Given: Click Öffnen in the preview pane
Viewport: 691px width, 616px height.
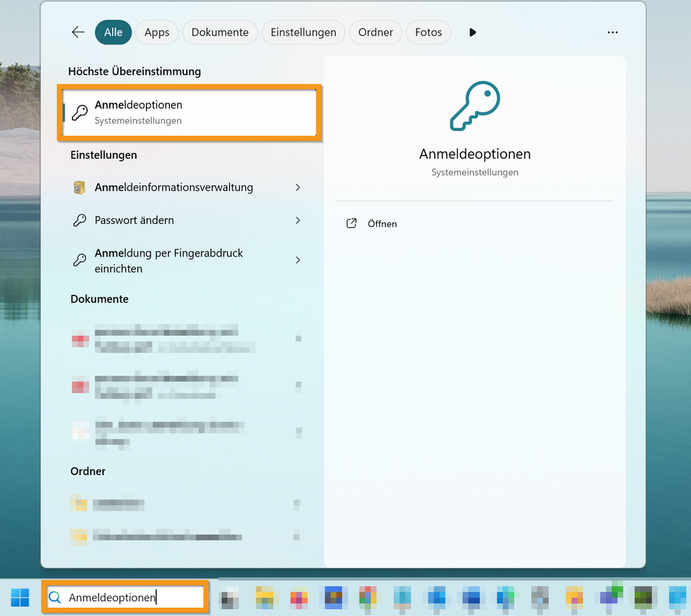Looking at the screenshot, I should (x=382, y=224).
